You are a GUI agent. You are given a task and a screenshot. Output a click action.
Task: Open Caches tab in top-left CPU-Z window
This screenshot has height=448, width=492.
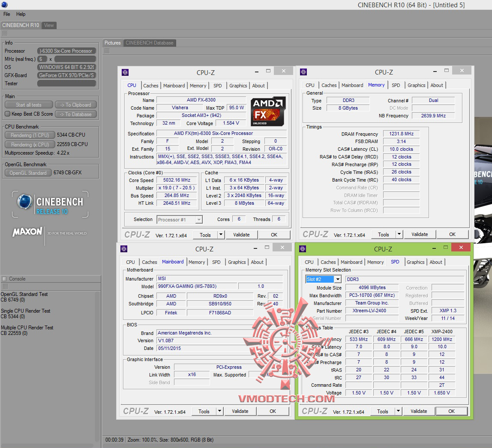coord(150,86)
